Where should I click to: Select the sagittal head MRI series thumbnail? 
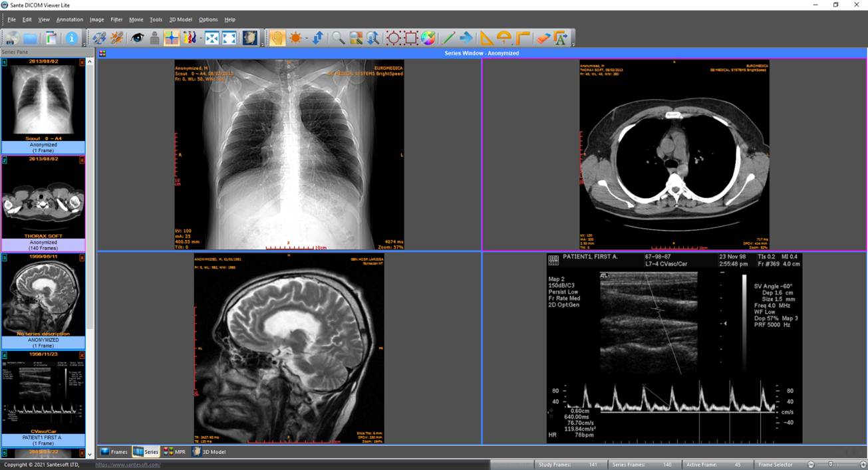(x=43, y=300)
